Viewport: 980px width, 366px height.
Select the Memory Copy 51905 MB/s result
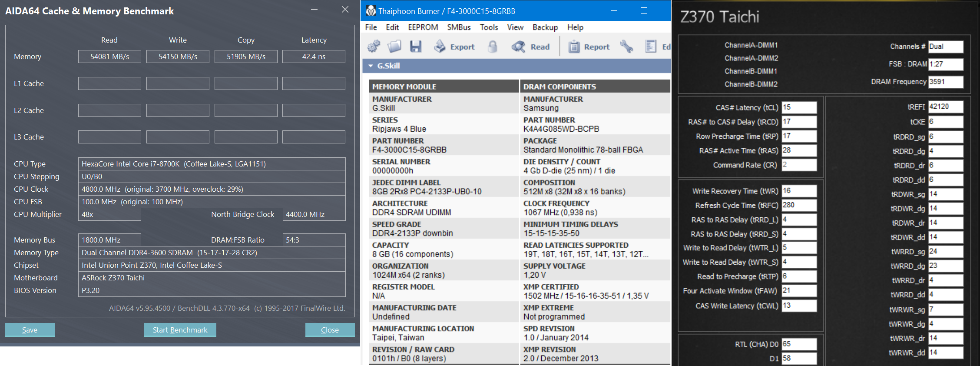(x=246, y=57)
